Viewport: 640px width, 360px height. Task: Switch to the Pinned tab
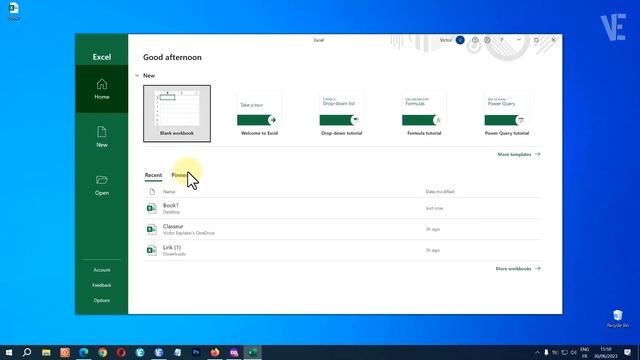180,175
